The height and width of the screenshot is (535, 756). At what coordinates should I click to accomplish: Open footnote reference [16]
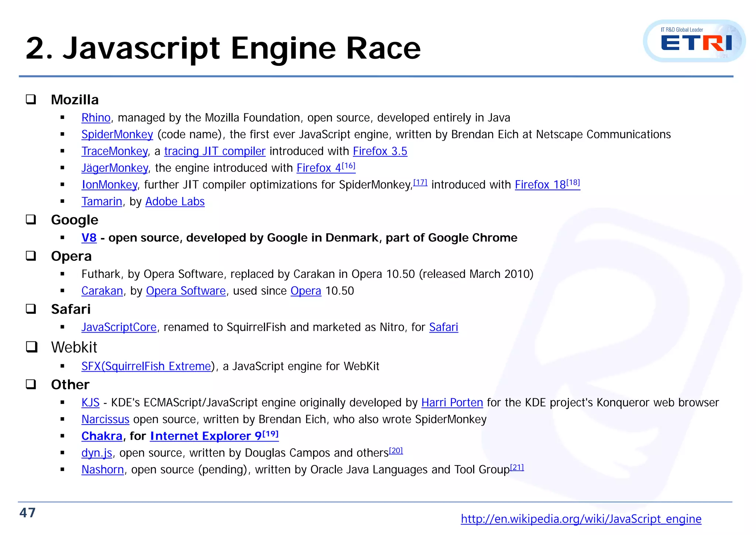(x=348, y=166)
